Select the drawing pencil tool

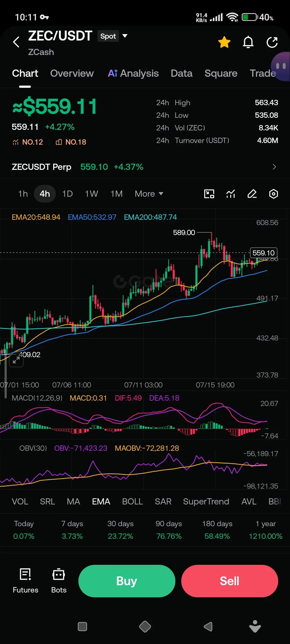252,194
